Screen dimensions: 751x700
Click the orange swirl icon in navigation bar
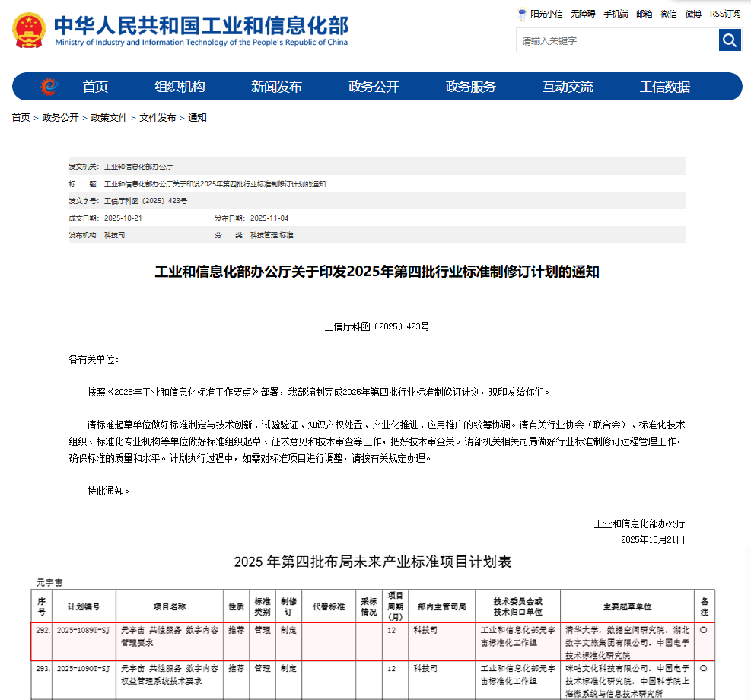49,86
